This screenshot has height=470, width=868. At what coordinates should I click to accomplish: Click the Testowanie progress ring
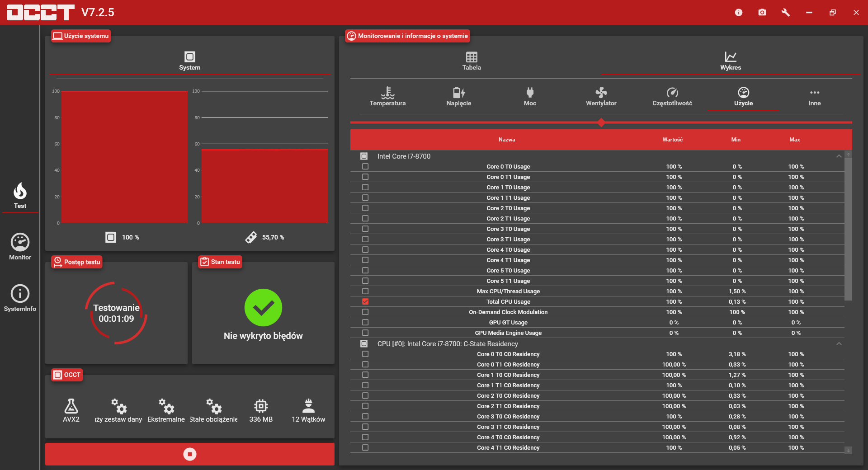pos(116,313)
